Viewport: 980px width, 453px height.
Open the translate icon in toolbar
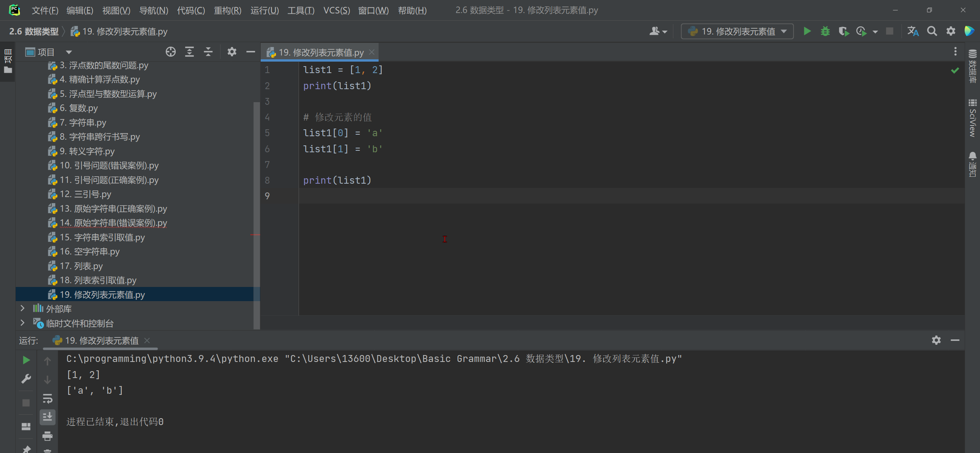coord(913,31)
